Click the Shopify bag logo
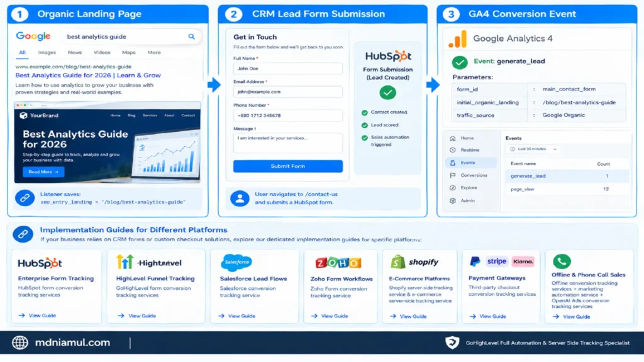Viewport: 644px width, 362px height. [398, 262]
